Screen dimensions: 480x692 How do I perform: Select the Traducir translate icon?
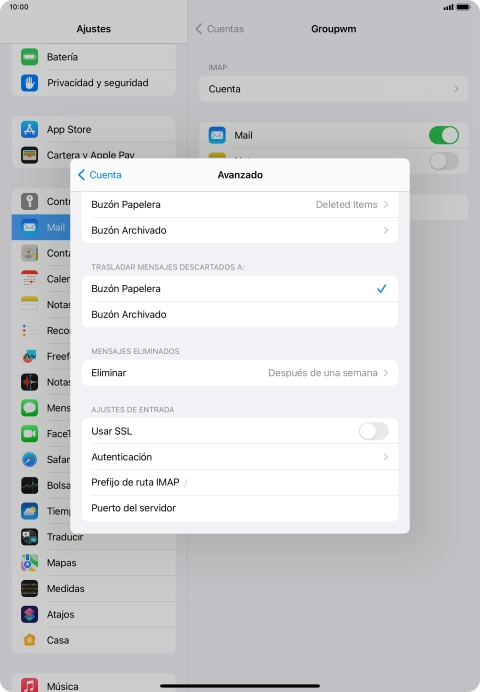click(30, 537)
